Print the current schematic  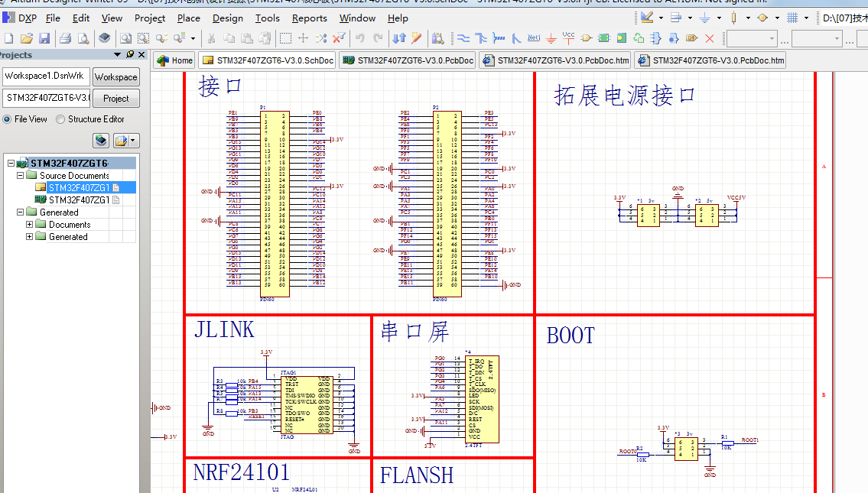65,38
